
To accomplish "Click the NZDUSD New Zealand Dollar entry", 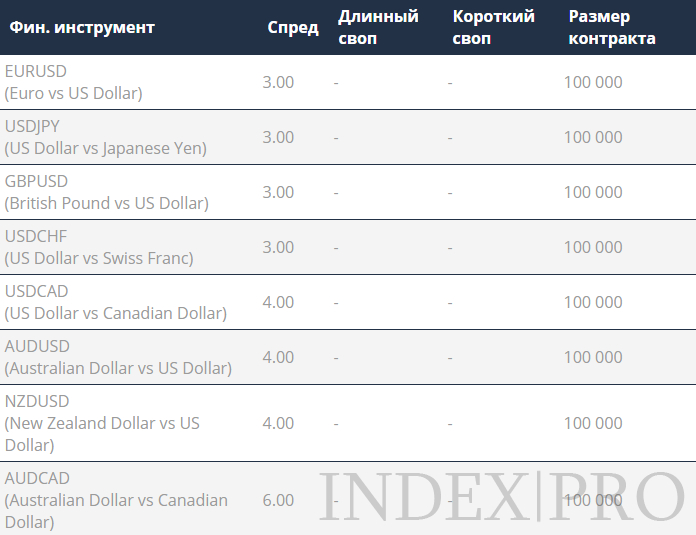I will (x=102, y=423).
